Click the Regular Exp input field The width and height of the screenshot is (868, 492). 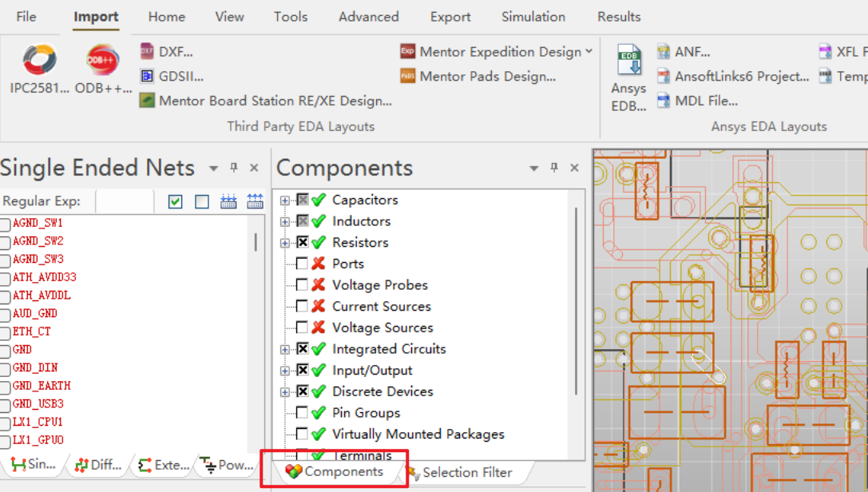click(x=125, y=201)
